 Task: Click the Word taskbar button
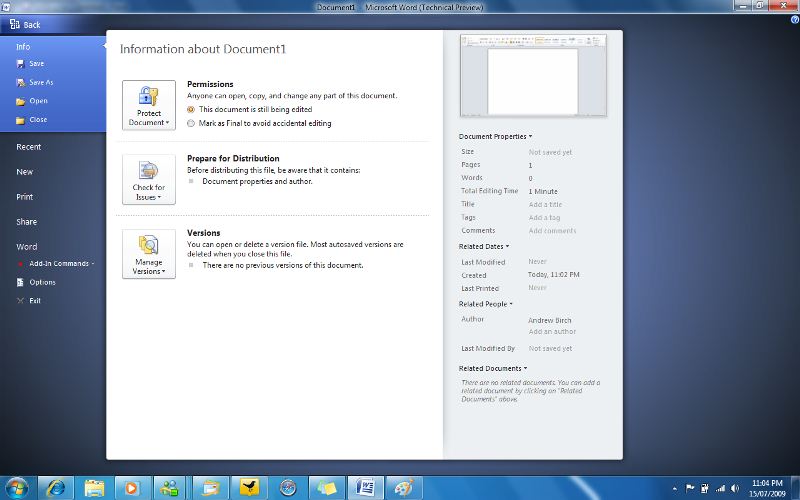(365, 488)
